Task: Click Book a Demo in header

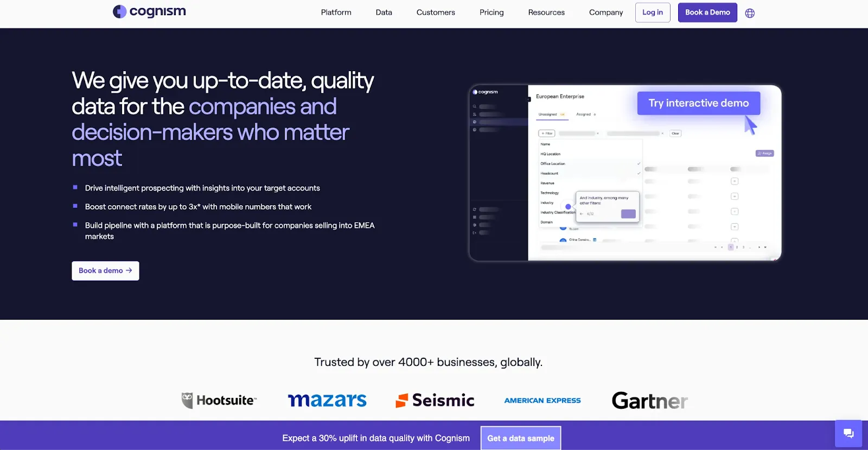Action: [x=707, y=12]
